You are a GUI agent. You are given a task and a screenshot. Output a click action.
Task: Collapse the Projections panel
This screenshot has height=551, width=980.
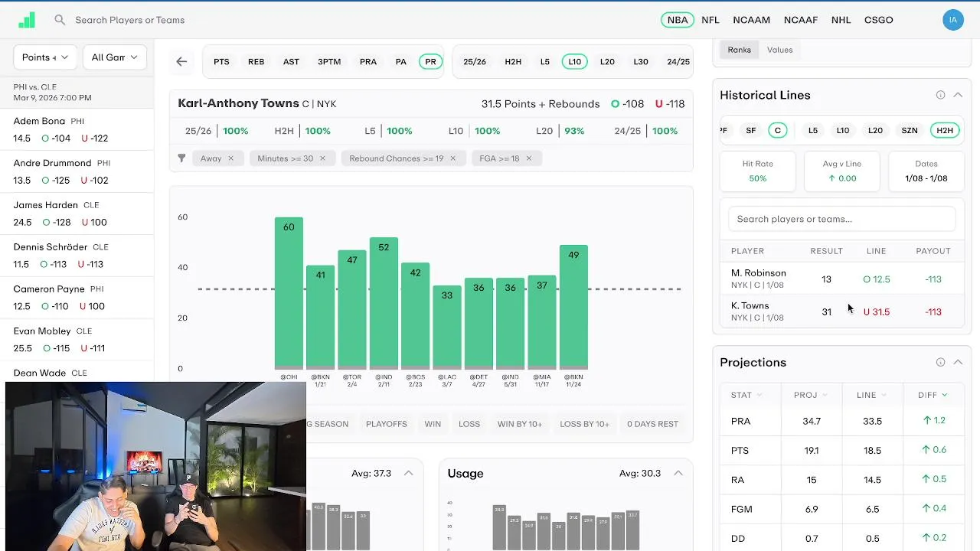958,362
